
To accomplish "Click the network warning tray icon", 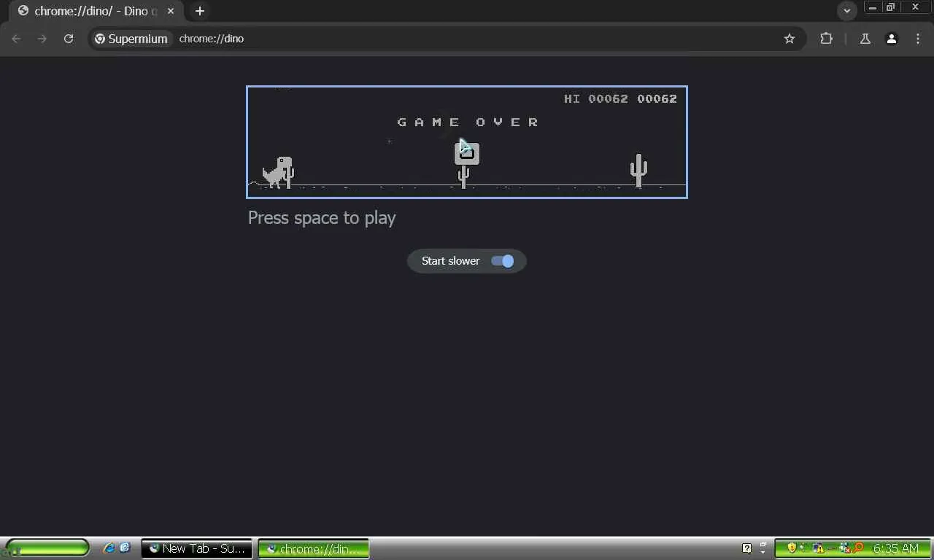I will (819, 548).
